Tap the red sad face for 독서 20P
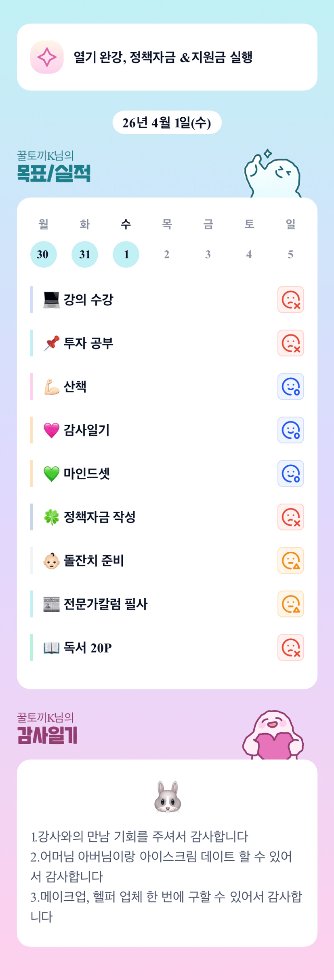The width and height of the screenshot is (334, 980). pos(290,648)
